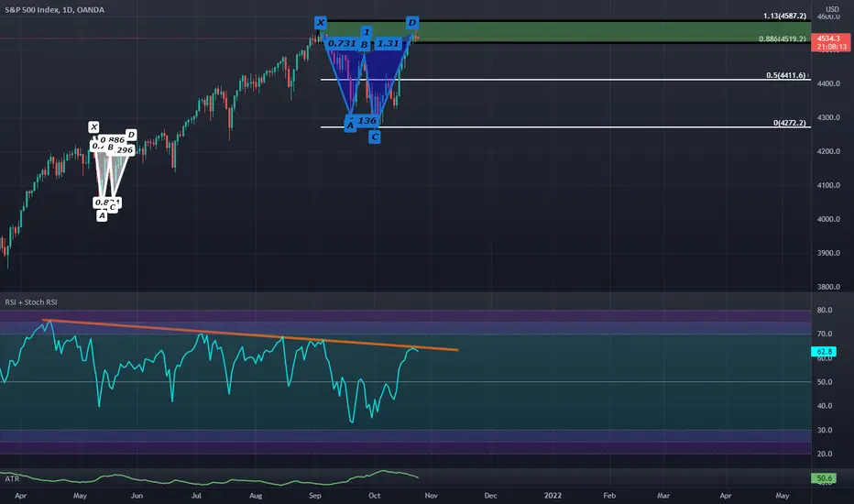Click Feb on the time axis
The image size is (854, 504).
pyautogui.click(x=609, y=496)
